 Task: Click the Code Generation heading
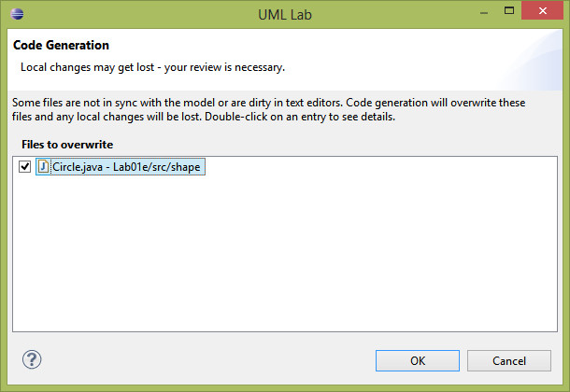(x=61, y=45)
